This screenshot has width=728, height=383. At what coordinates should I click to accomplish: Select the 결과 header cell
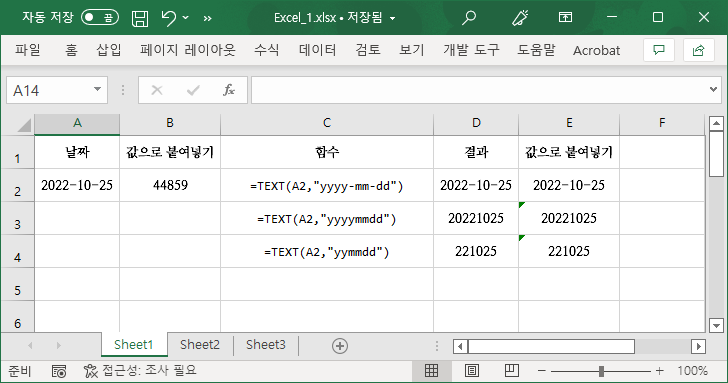click(x=476, y=152)
